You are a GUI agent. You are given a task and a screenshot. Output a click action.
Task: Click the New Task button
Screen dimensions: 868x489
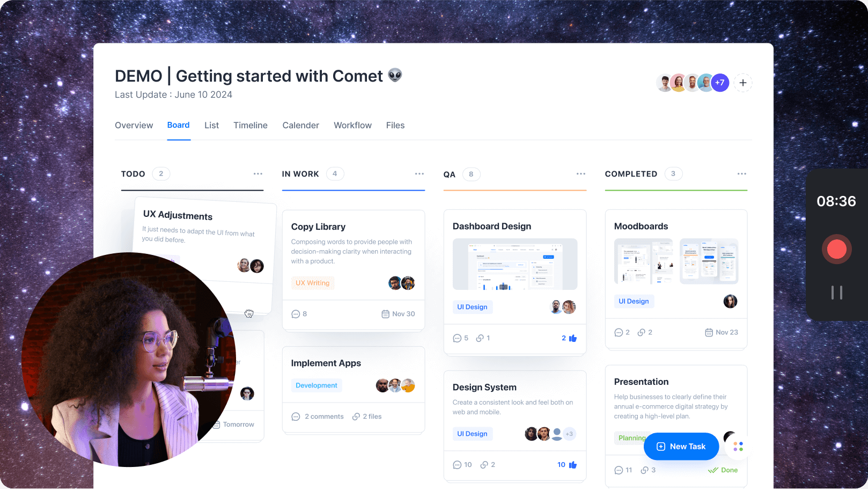(x=681, y=447)
